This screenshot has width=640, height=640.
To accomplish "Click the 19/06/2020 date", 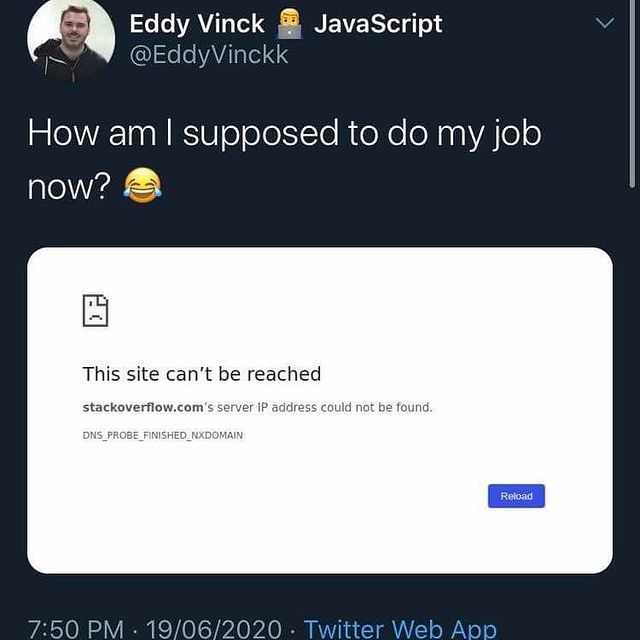I will 214,629.
